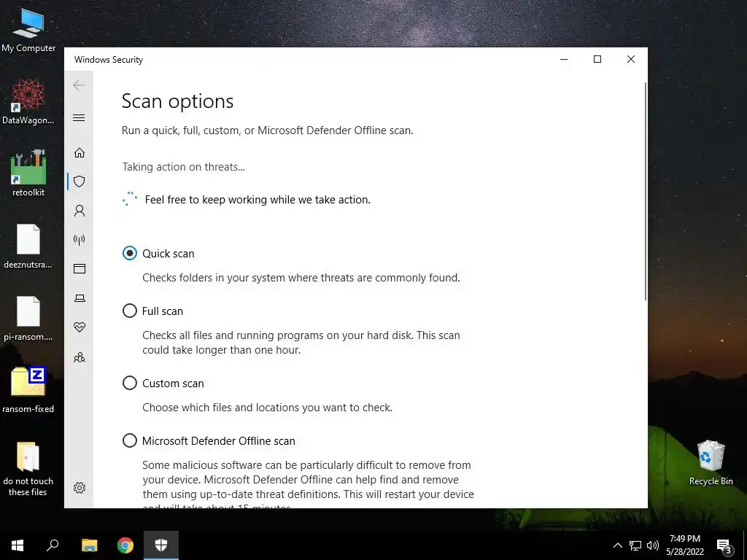Open Account protection person icon
The height and width of the screenshot is (560, 747).
79,211
